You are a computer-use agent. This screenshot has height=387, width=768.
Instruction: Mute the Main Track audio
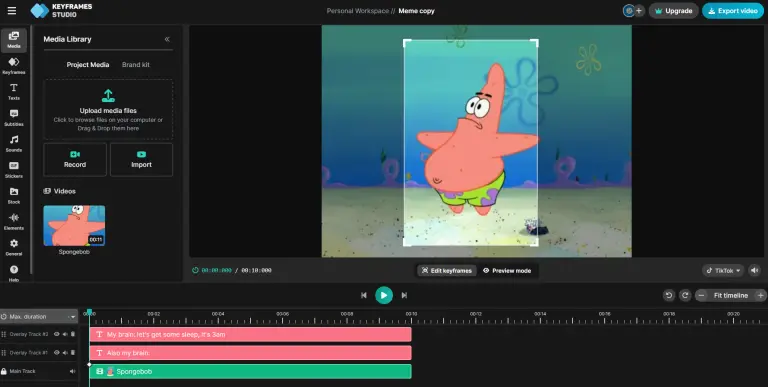coord(72,371)
